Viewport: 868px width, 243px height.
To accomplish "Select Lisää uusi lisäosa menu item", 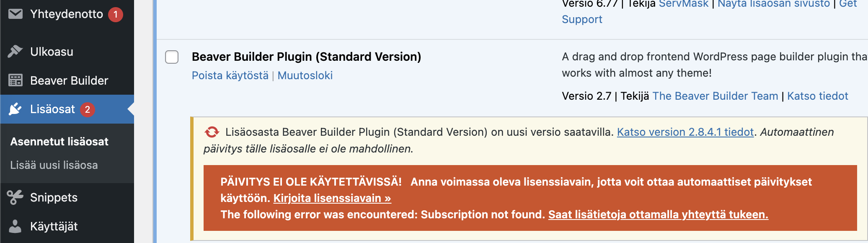I will point(53,165).
